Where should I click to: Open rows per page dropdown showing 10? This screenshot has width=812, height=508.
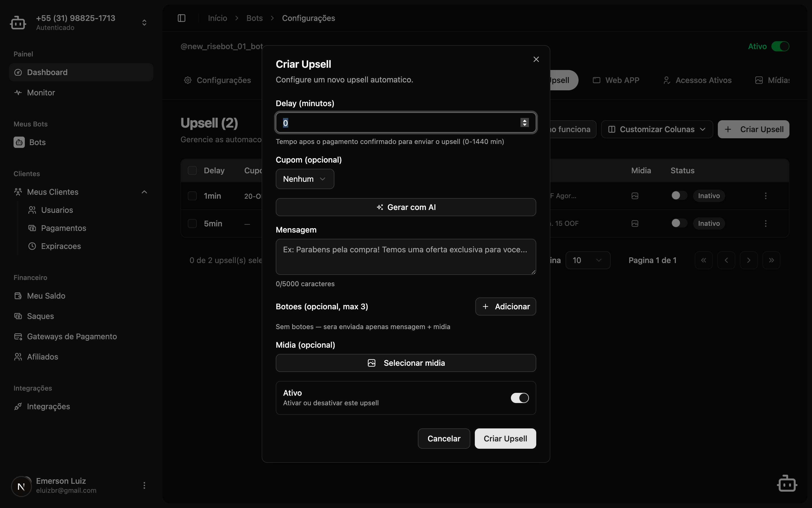(x=588, y=260)
